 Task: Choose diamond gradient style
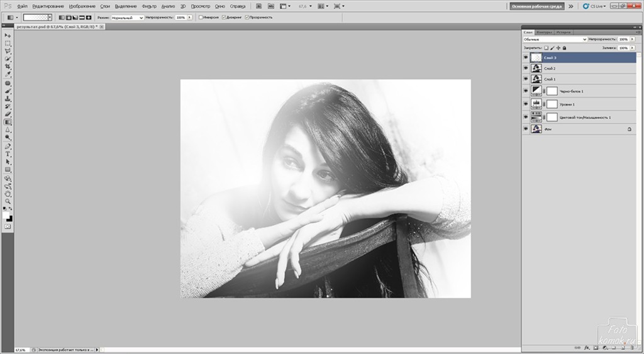88,18
